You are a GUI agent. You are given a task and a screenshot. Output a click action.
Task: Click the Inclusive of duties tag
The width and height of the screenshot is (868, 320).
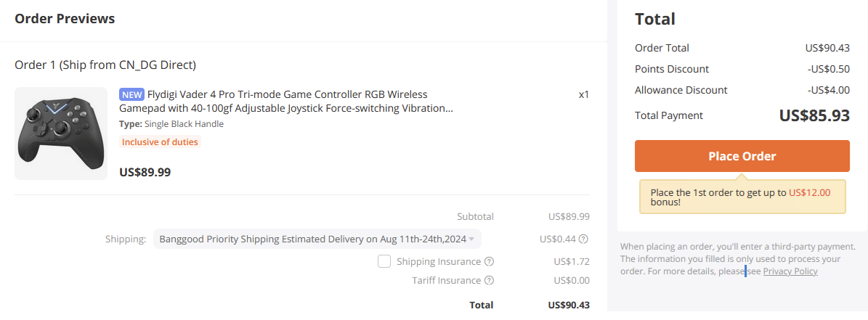click(160, 142)
